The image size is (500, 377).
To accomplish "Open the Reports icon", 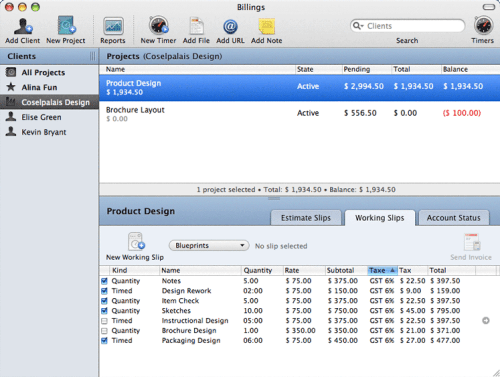I will [113, 26].
